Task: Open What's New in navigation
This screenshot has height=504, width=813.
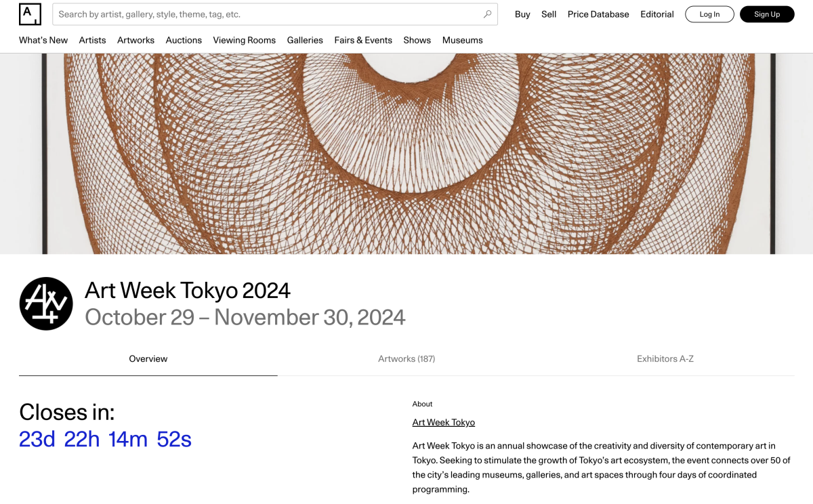Action: (43, 40)
